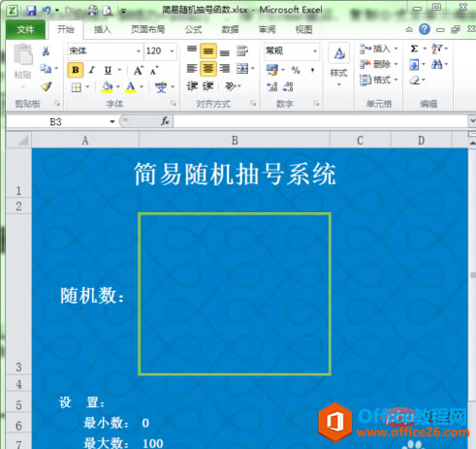Toggle Italic formatting
The height and width of the screenshot is (449, 476).
tap(92, 70)
